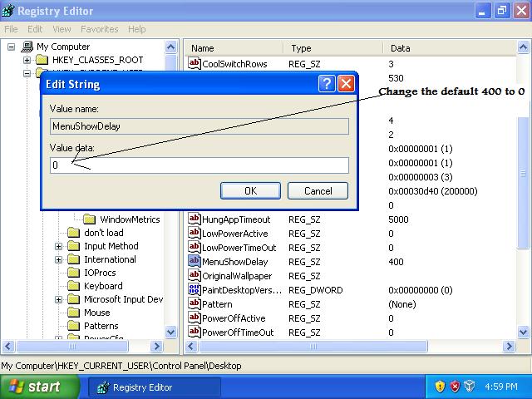Click the red shield tray icon

tap(455, 387)
